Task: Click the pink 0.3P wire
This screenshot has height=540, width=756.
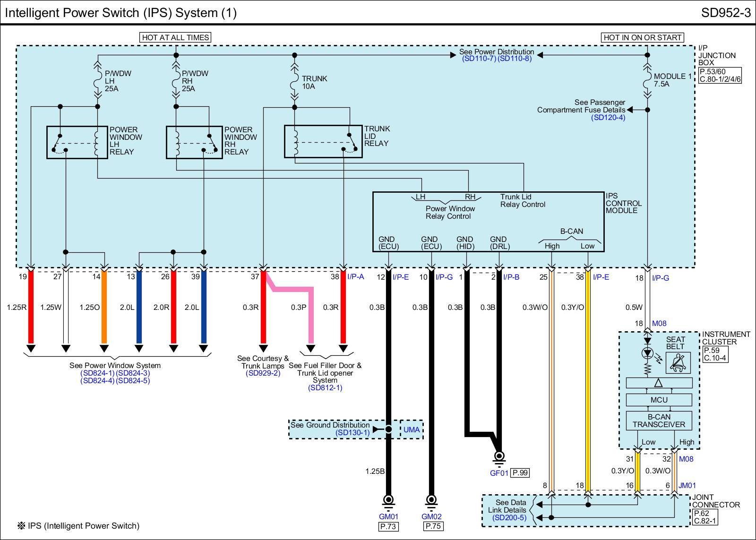Action: [310, 317]
